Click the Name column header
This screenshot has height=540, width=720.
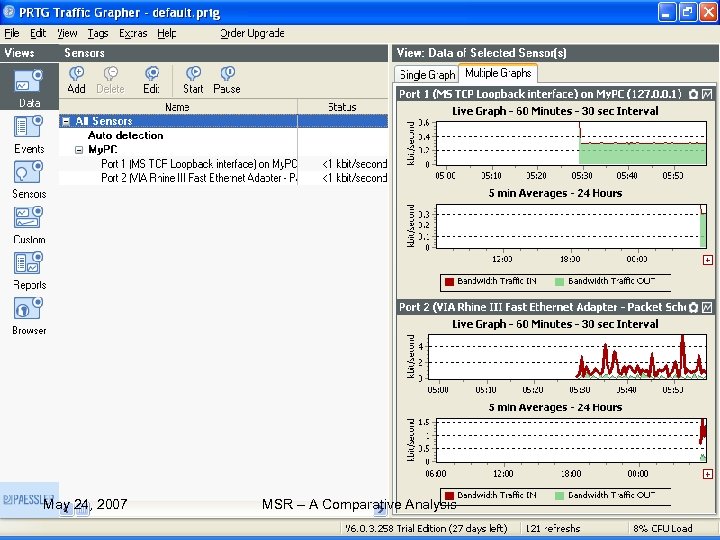pos(178,107)
